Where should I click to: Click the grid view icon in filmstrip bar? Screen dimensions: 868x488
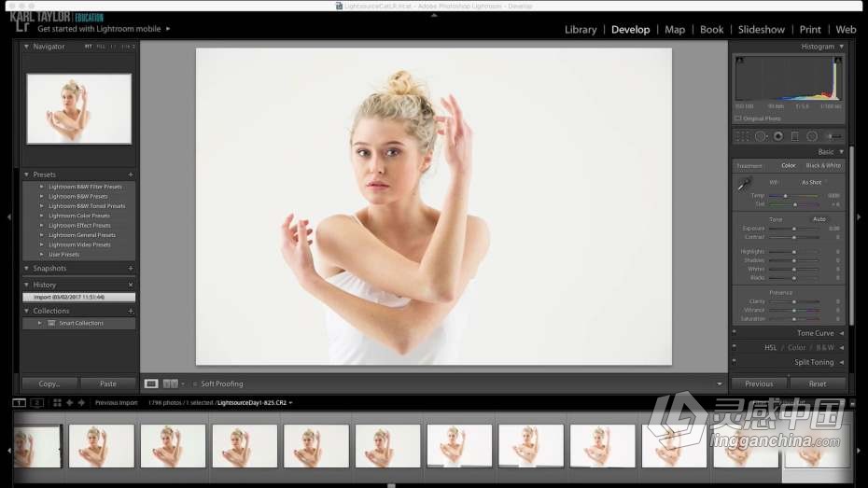coord(57,403)
